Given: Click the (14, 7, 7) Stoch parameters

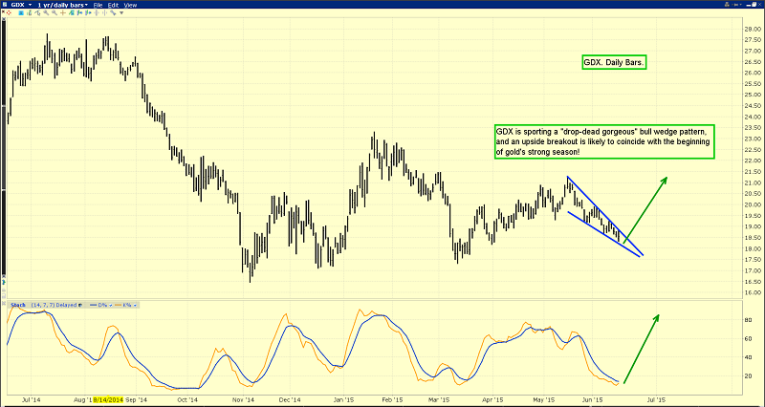Looking at the screenshot, I should click(x=41, y=303).
